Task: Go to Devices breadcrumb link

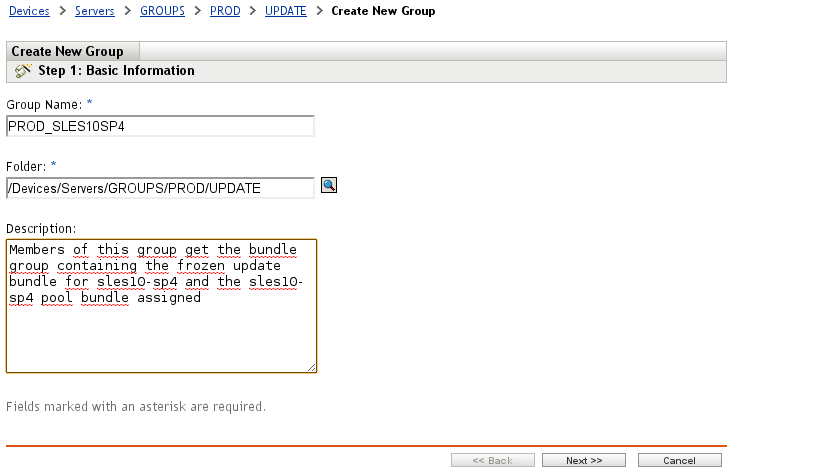Action: click(x=29, y=11)
